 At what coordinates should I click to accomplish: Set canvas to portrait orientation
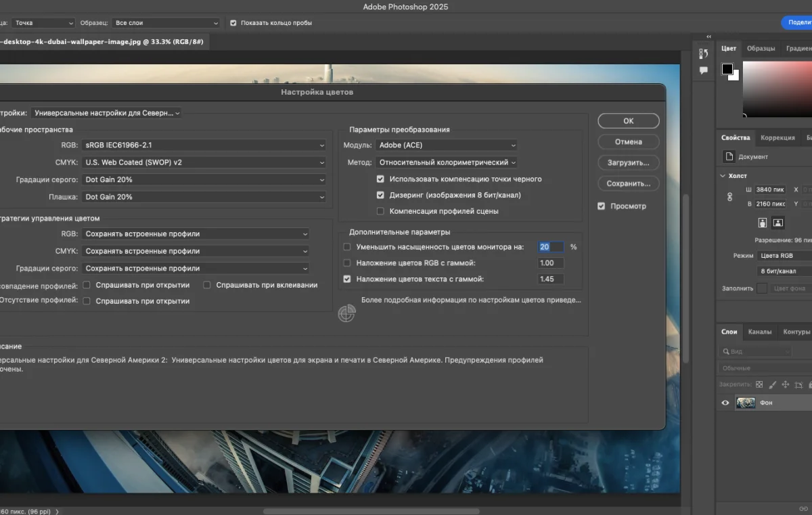click(763, 223)
